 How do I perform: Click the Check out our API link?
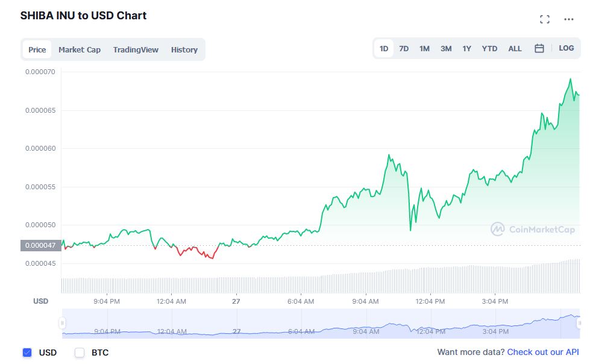(x=543, y=352)
